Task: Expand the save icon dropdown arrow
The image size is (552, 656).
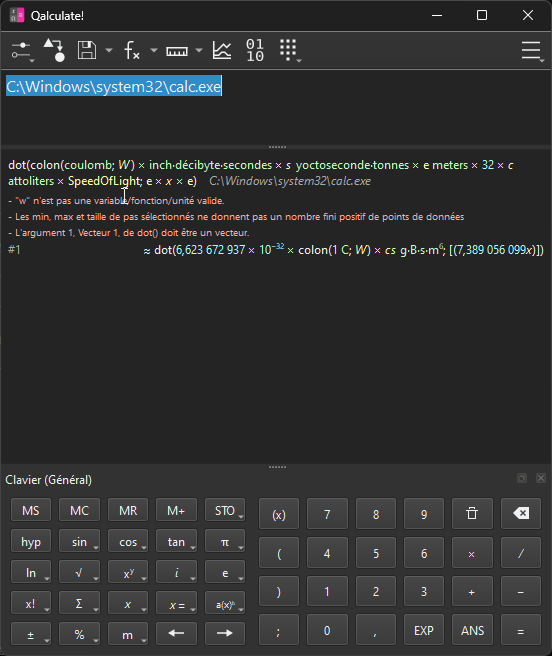Action: point(109,51)
